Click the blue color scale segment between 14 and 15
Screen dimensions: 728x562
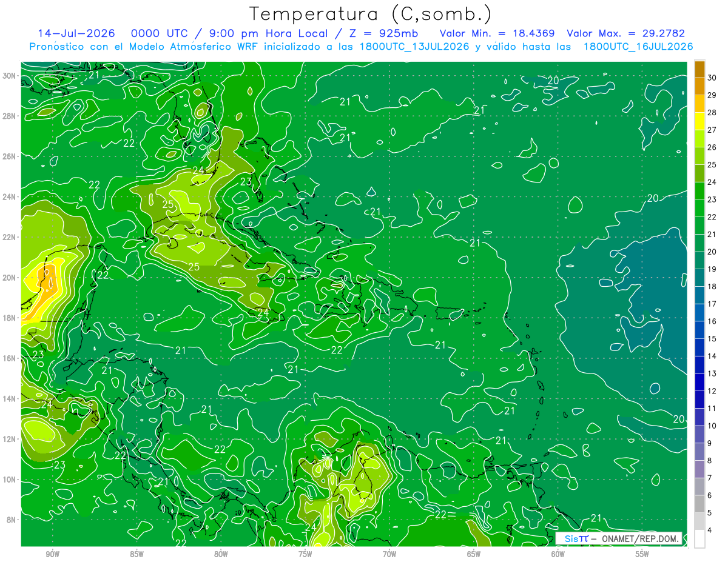click(699, 347)
